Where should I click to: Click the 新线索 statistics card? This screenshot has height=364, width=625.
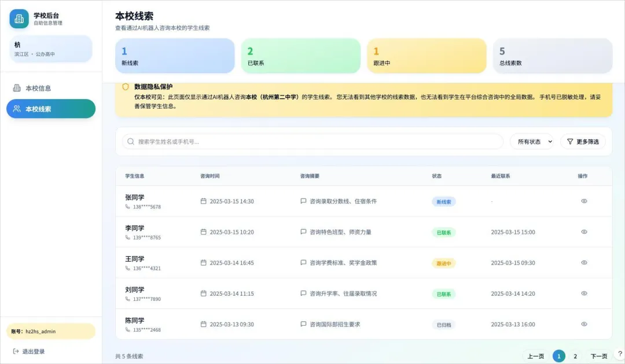click(x=175, y=55)
